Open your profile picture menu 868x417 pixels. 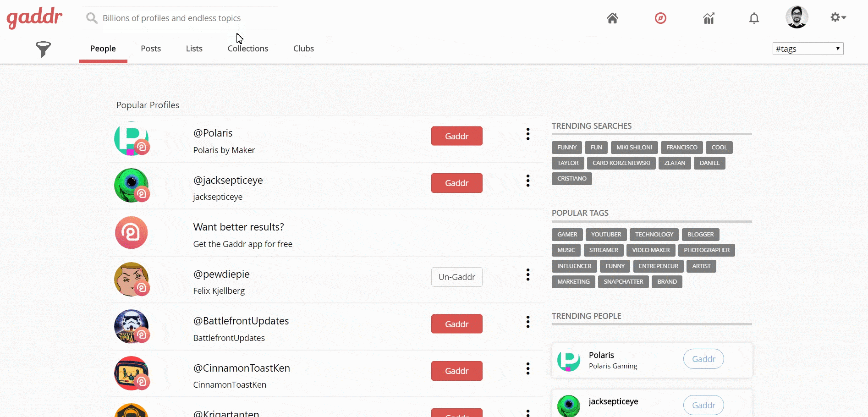tap(797, 17)
